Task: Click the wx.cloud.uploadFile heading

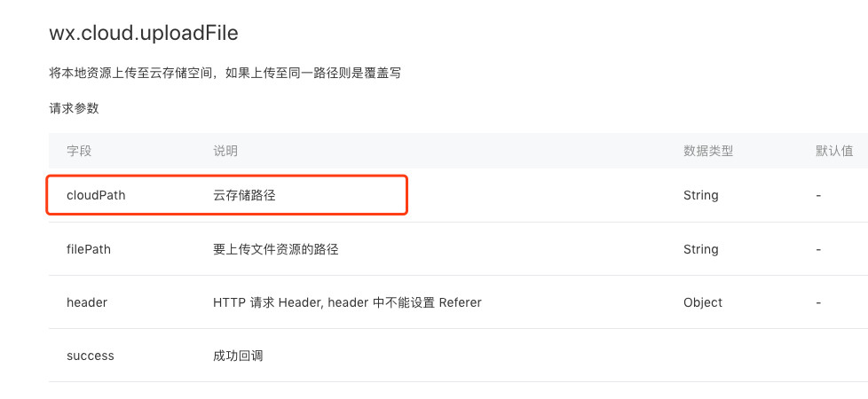Action: (144, 34)
